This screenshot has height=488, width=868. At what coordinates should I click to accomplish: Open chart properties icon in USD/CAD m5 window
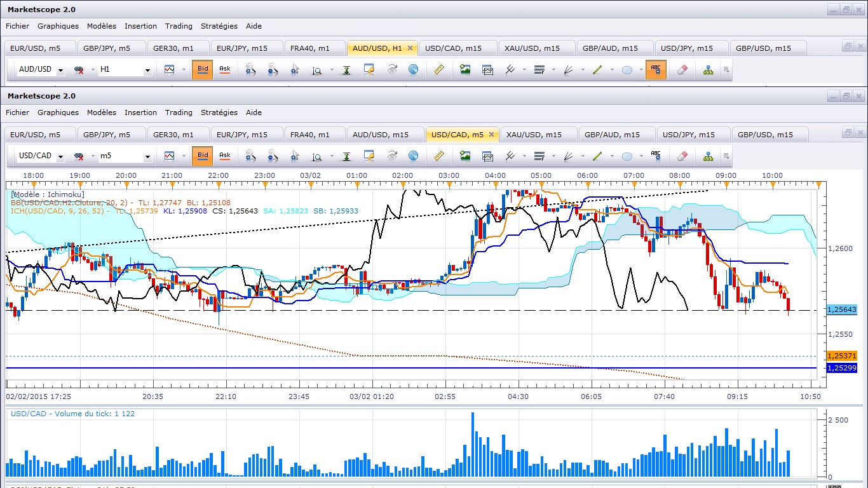369,156
